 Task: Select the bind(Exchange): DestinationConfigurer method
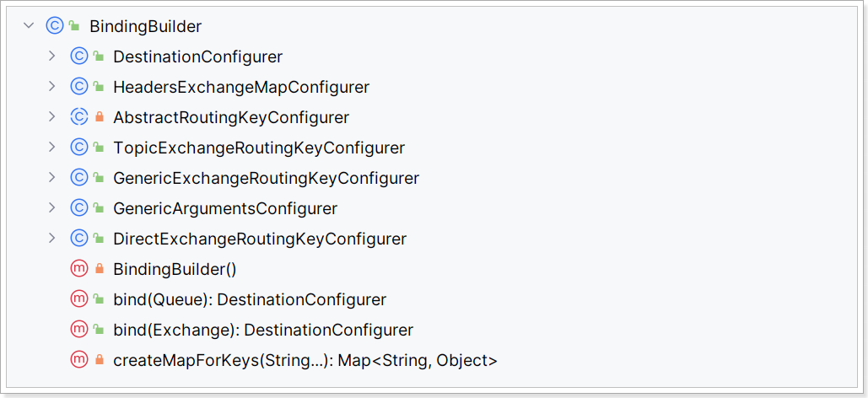pyautogui.click(x=263, y=331)
